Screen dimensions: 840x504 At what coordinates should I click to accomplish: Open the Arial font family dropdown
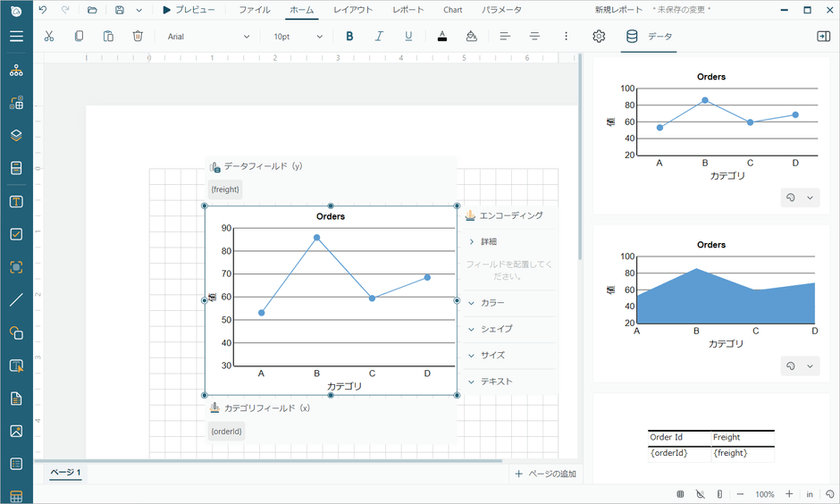click(208, 37)
